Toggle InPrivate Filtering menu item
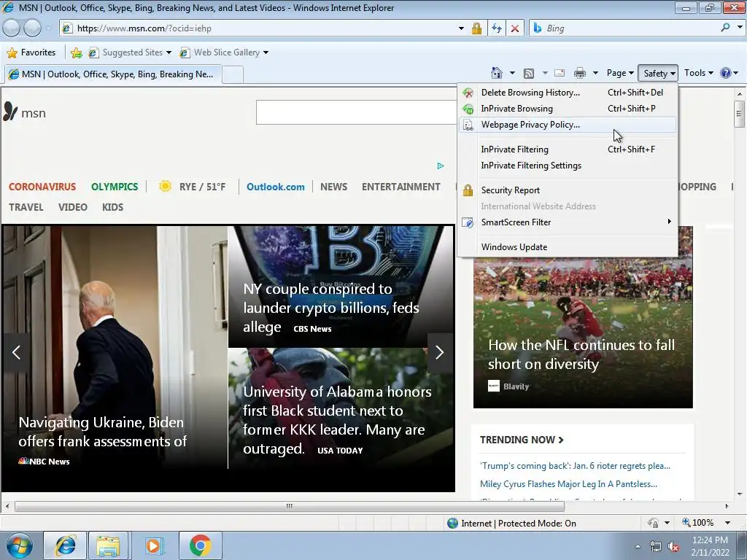The image size is (747, 560). coord(568,149)
